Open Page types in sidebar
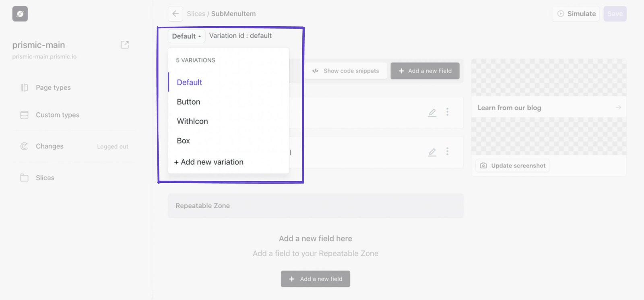644x300 pixels. tap(53, 87)
